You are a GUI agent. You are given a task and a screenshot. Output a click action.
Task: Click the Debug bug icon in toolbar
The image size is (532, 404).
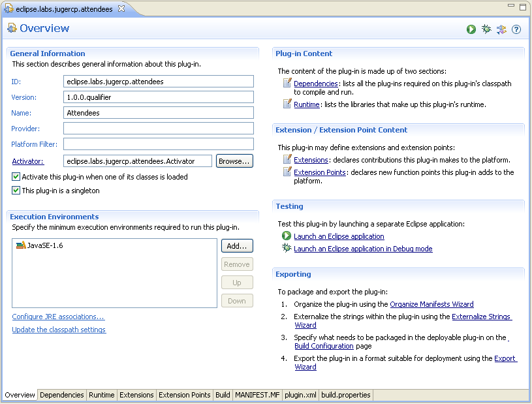pyautogui.click(x=486, y=29)
